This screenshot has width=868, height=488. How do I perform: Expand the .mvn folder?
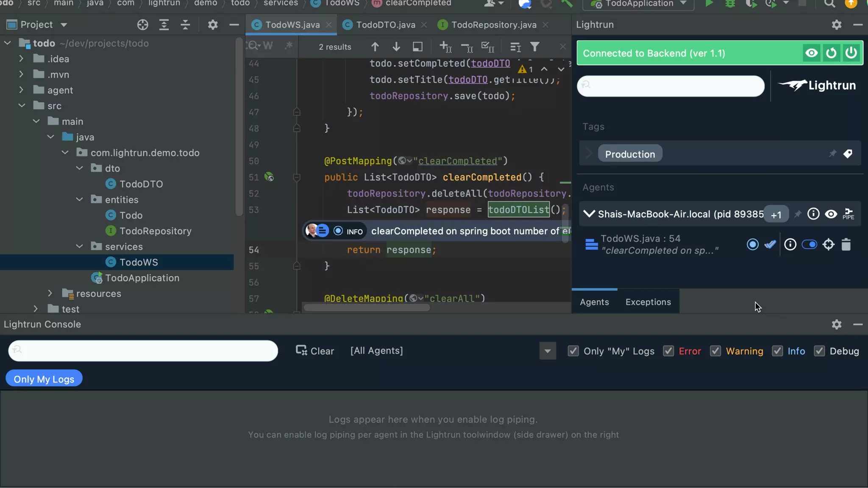click(x=21, y=75)
